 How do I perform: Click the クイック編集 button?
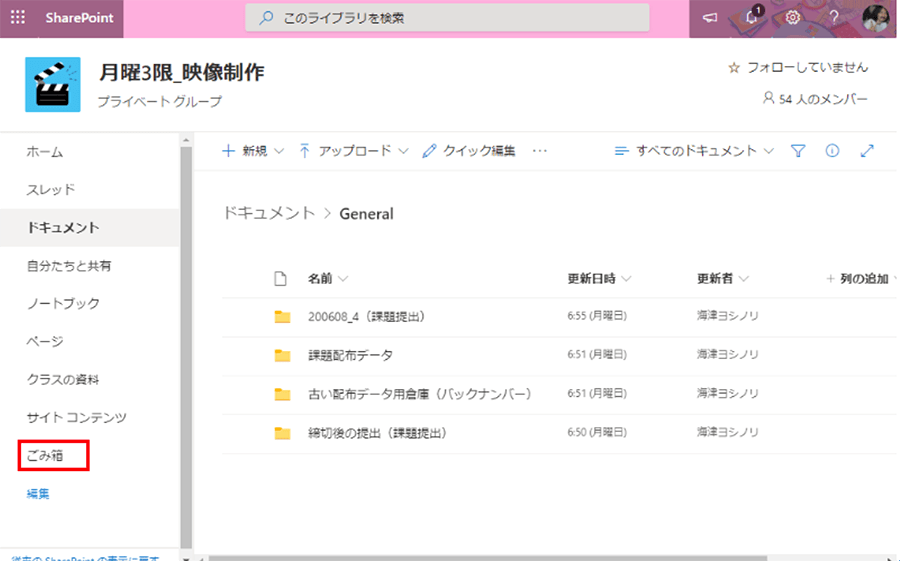tap(469, 151)
